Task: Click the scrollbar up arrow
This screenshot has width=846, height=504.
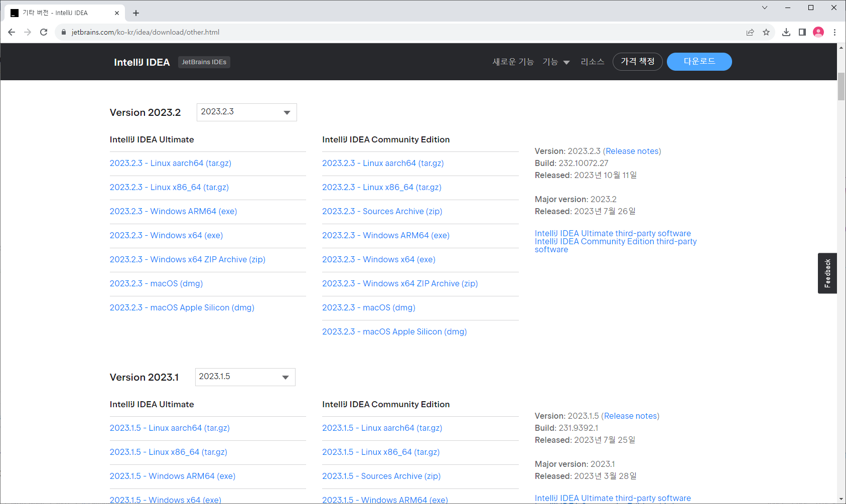Action: [841, 48]
